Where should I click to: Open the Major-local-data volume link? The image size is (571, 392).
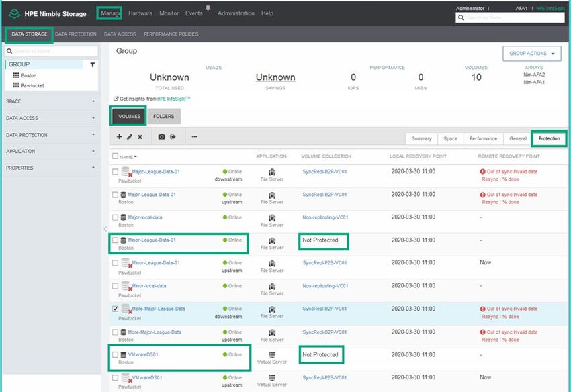pos(145,217)
